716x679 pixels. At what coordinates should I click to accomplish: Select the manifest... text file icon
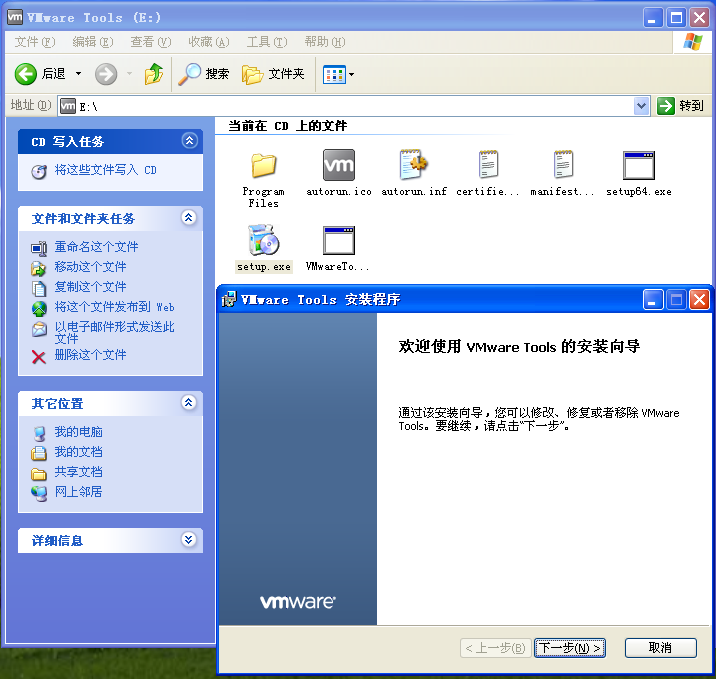[563, 164]
